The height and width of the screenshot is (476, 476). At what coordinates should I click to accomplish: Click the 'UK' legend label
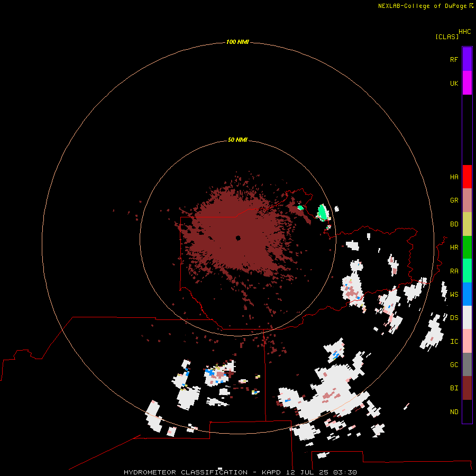(454, 83)
